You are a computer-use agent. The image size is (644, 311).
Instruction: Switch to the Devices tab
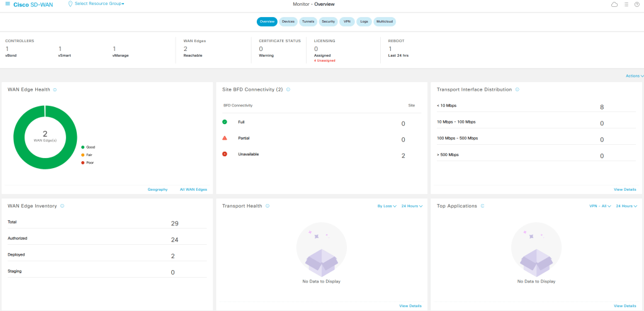[x=288, y=21]
